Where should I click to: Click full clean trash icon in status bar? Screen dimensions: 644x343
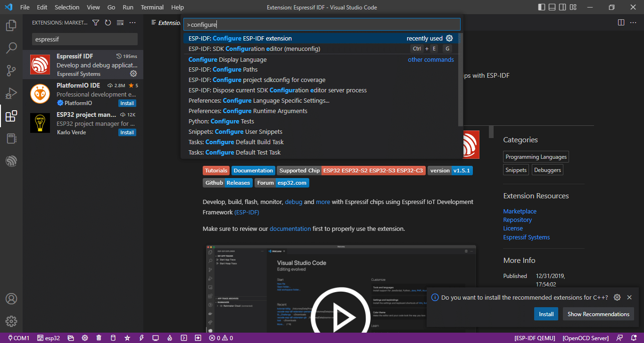(x=99, y=338)
